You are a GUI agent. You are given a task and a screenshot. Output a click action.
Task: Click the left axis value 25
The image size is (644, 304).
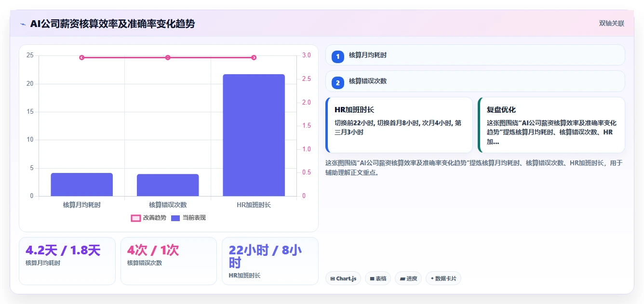[30, 55]
